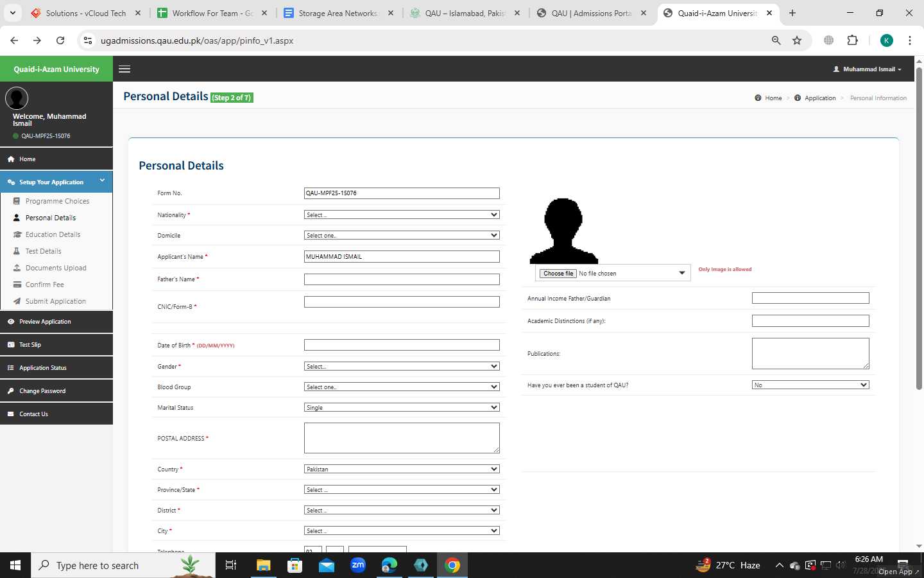Open the QAU student history dropdown
This screenshot has height=578, width=924.
click(x=810, y=385)
